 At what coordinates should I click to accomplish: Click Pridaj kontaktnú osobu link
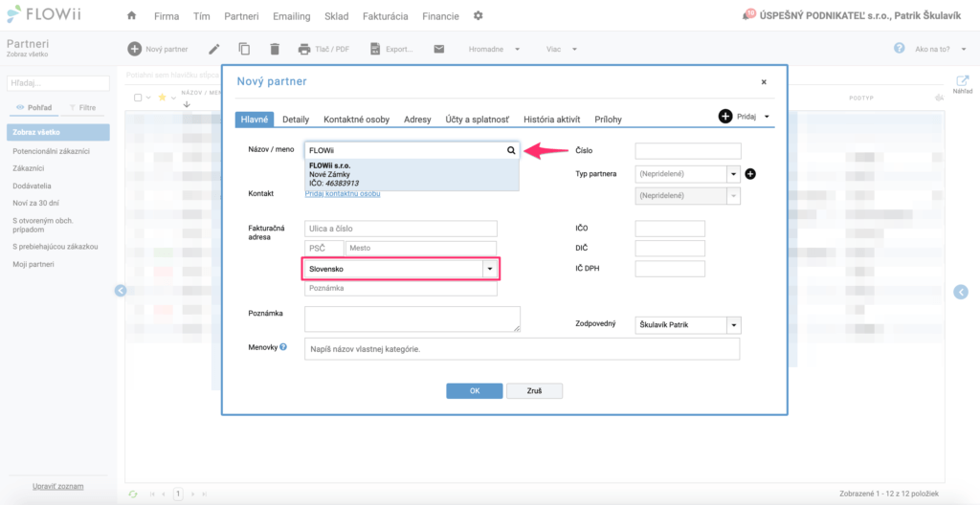pos(343,194)
